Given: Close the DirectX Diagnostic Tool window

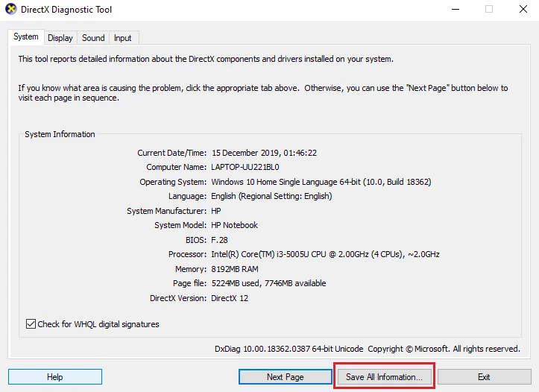Looking at the screenshot, I should coord(523,9).
